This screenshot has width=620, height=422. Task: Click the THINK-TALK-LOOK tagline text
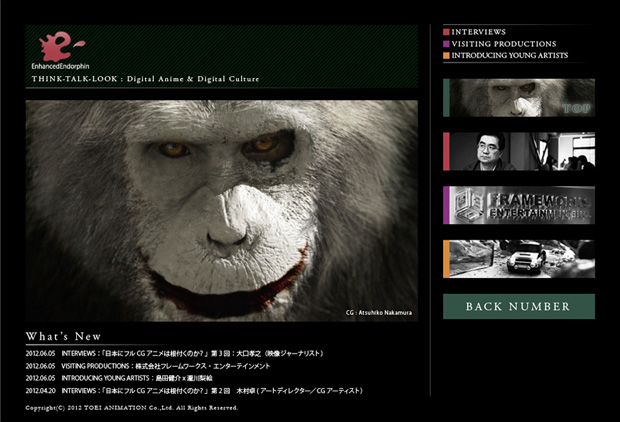pyautogui.click(x=145, y=78)
